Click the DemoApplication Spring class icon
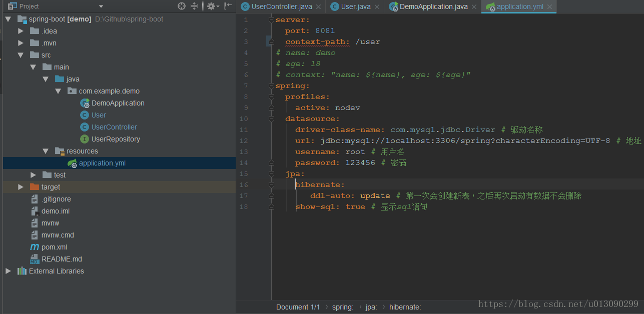Image resolution: width=644 pixels, height=314 pixels. click(x=85, y=103)
